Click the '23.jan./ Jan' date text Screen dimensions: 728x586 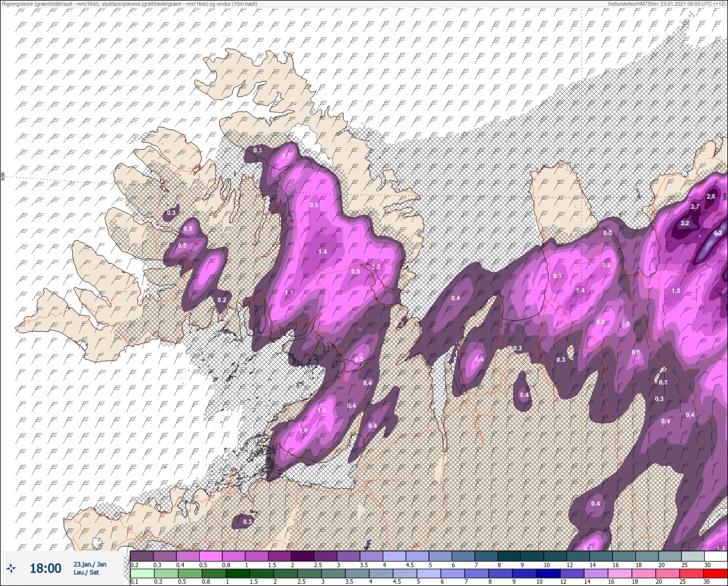[x=90, y=564]
